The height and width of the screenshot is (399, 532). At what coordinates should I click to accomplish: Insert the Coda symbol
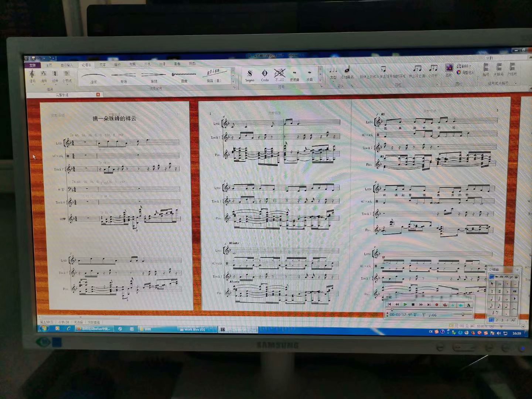265,75
